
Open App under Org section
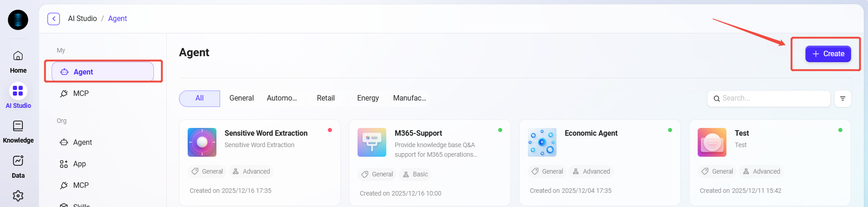coord(79,164)
